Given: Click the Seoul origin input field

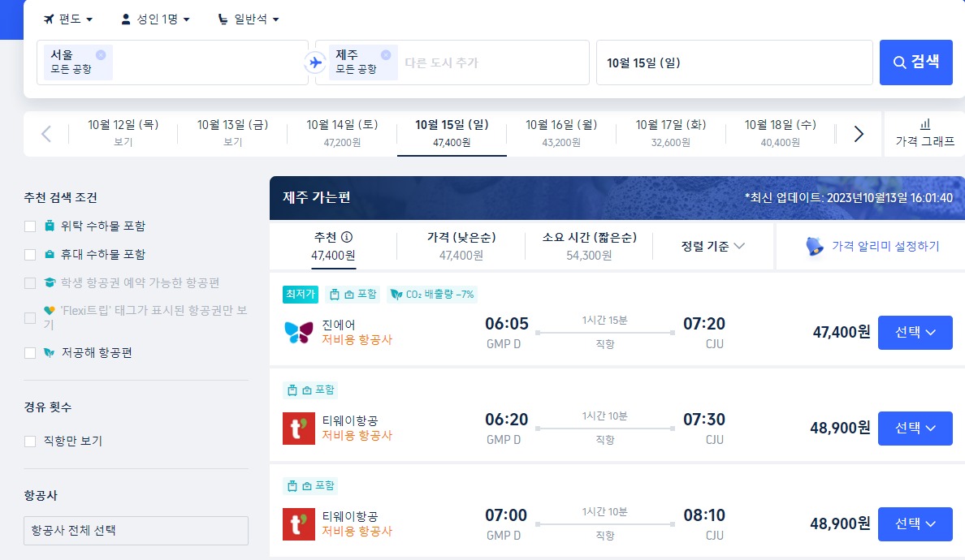Looking at the screenshot, I should [x=172, y=62].
